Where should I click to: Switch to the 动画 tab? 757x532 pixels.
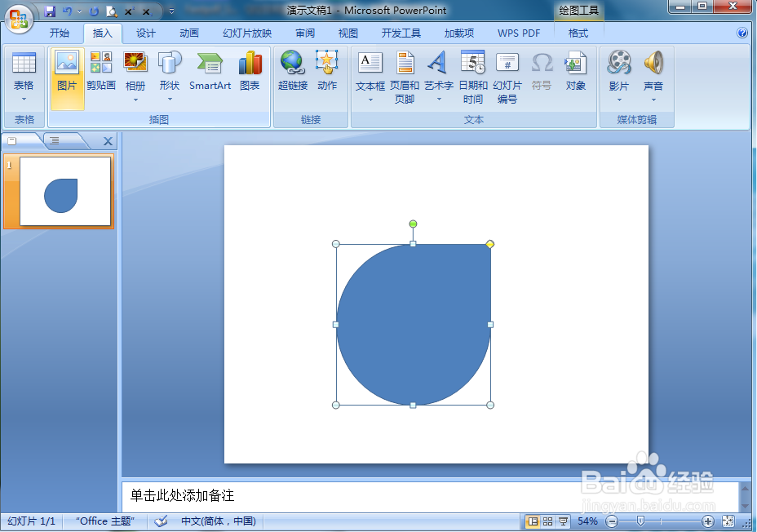tap(189, 33)
